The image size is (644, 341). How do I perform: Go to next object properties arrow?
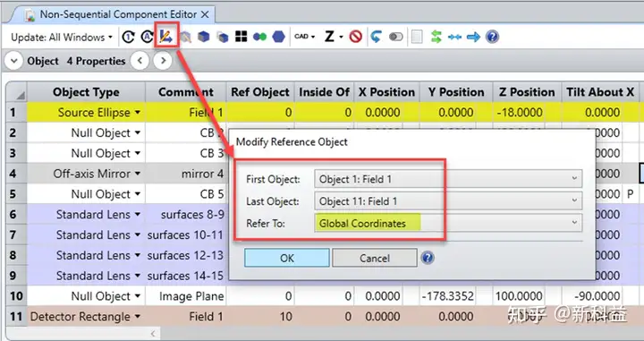pyautogui.click(x=163, y=61)
